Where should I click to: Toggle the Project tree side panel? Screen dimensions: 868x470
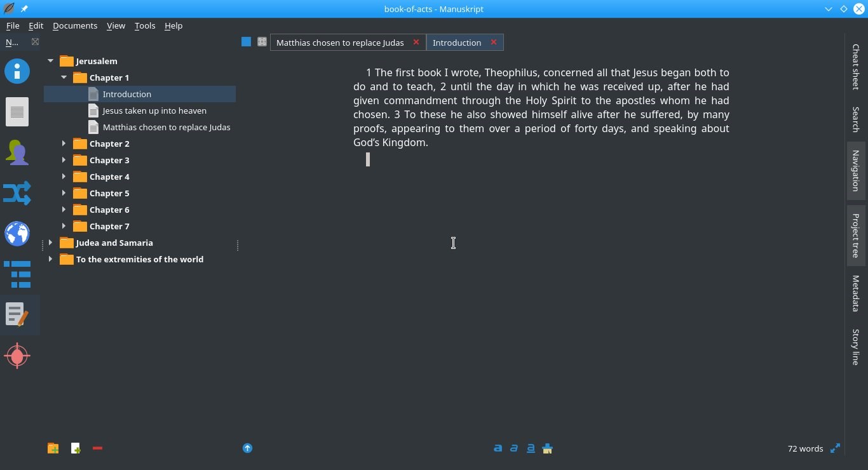(856, 235)
